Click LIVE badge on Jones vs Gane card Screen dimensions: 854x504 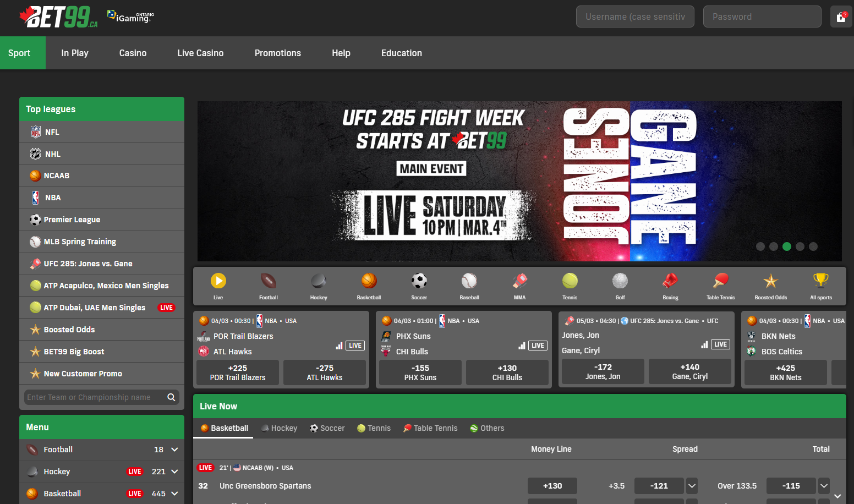pos(721,344)
